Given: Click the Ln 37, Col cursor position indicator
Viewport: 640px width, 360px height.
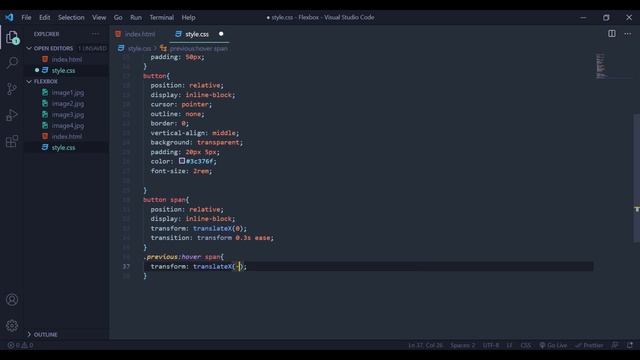Looking at the screenshot, I should pos(425,345).
